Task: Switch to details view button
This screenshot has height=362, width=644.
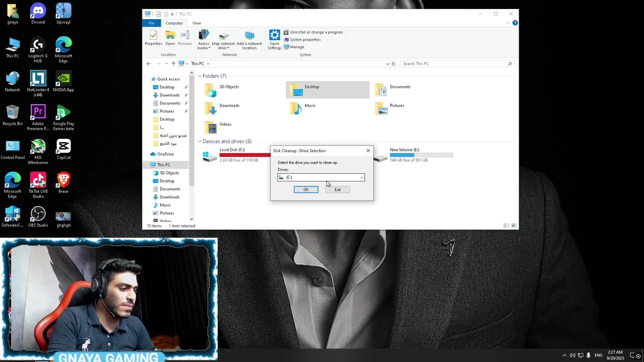Action: [506, 226]
